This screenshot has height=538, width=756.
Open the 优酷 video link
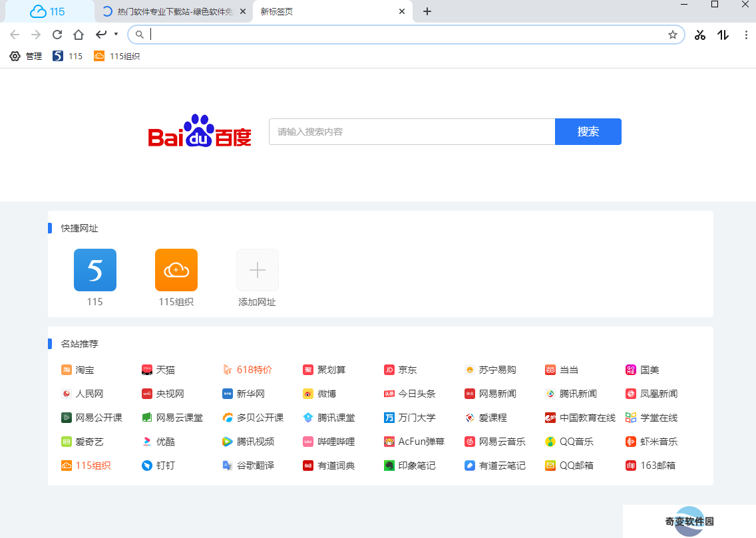click(x=158, y=442)
